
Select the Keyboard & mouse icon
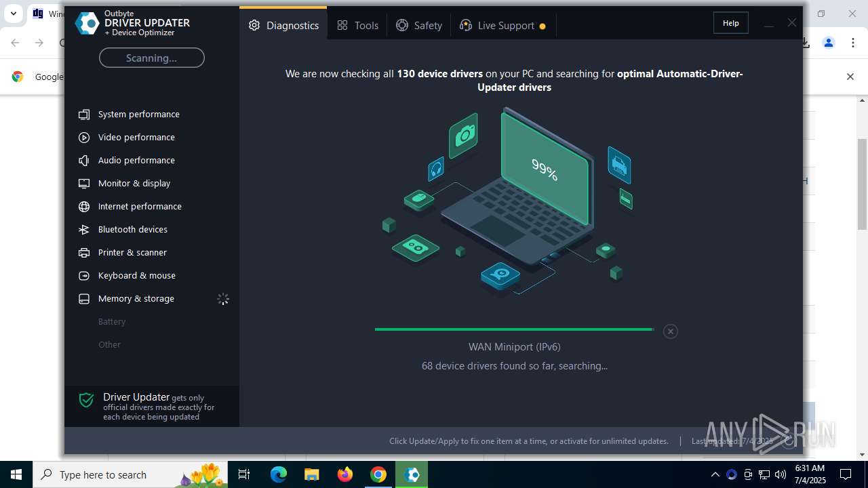pyautogui.click(x=84, y=276)
